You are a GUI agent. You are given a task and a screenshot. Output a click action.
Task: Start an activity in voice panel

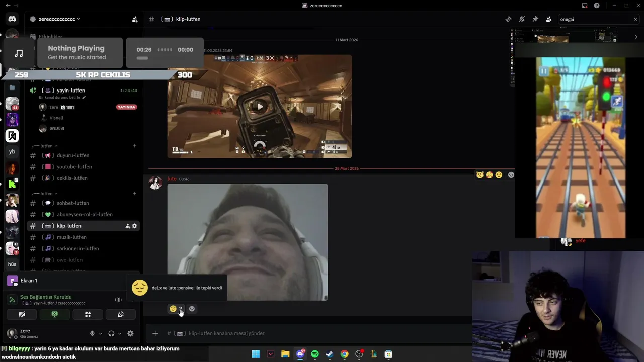(x=88, y=314)
